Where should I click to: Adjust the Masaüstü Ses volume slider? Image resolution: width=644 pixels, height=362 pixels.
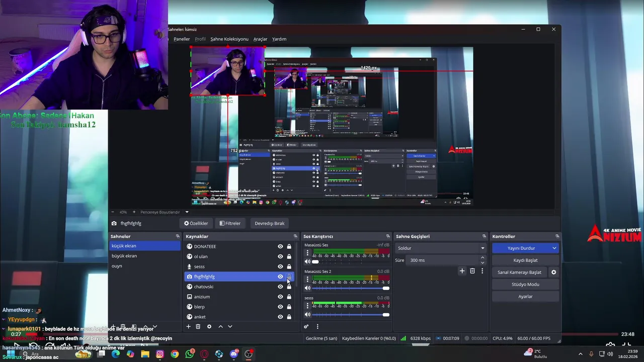[x=351, y=261]
